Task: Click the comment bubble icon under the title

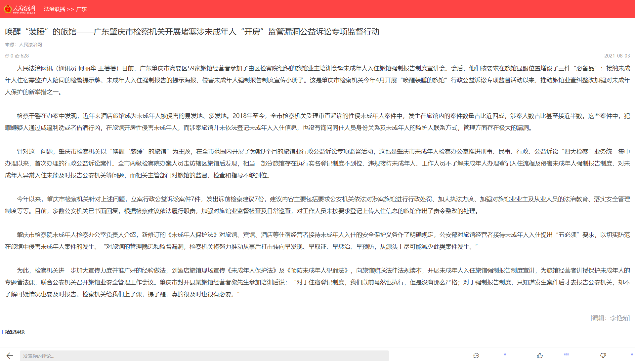Action: [7, 56]
